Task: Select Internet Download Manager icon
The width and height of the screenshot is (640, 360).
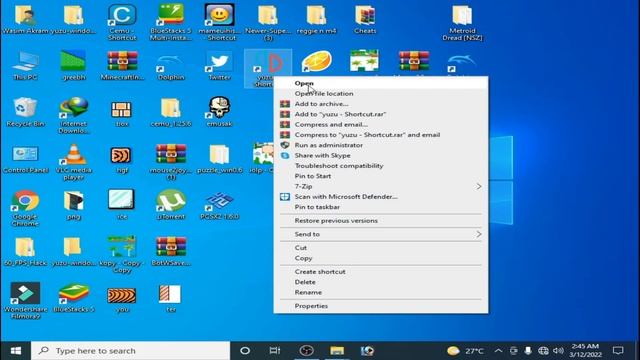Action: [74, 115]
